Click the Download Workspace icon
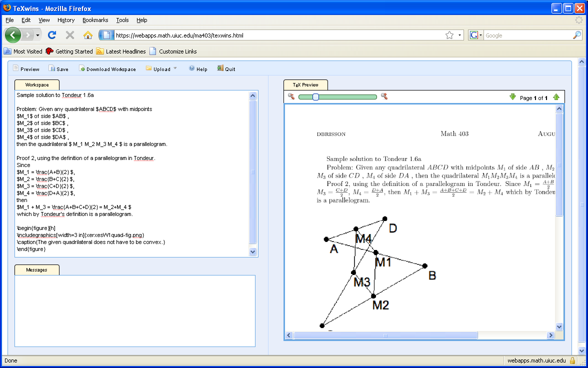Viewport: 588px width, 368px height. coord(82,68)
